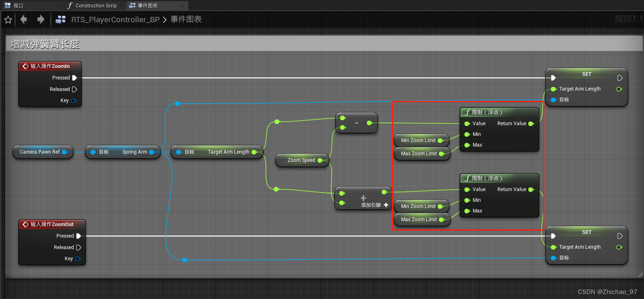Select the Zoom Speed variable node

point(302,160)
